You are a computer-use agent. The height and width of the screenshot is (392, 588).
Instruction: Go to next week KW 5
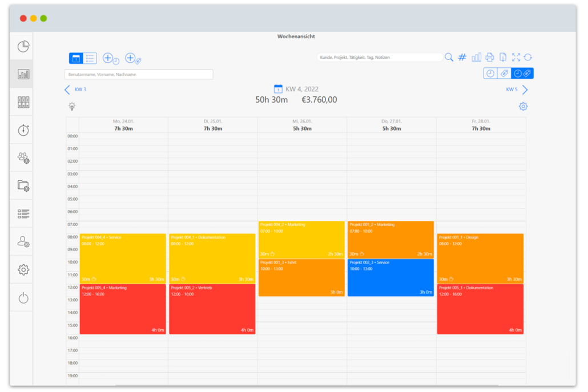pos(517,90)
